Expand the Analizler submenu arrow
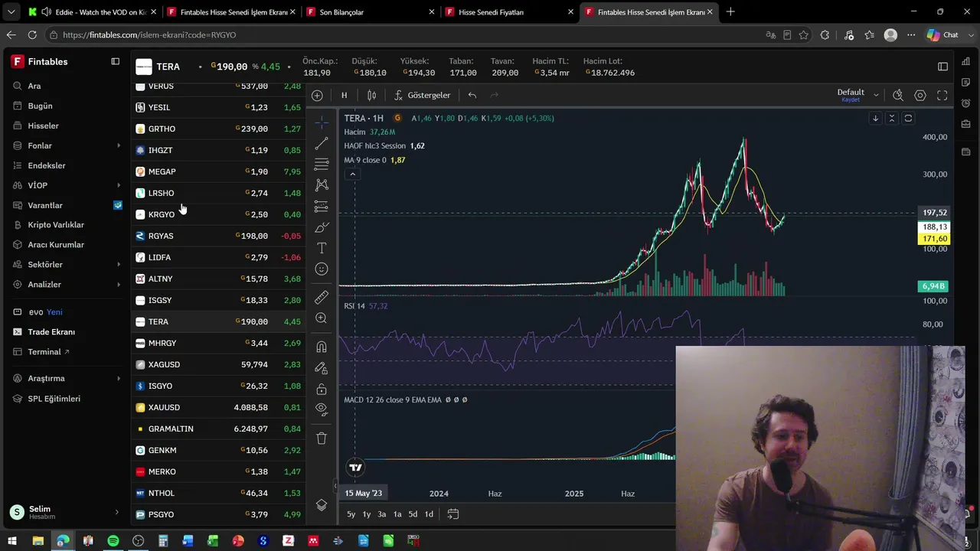 pos(119,285)
